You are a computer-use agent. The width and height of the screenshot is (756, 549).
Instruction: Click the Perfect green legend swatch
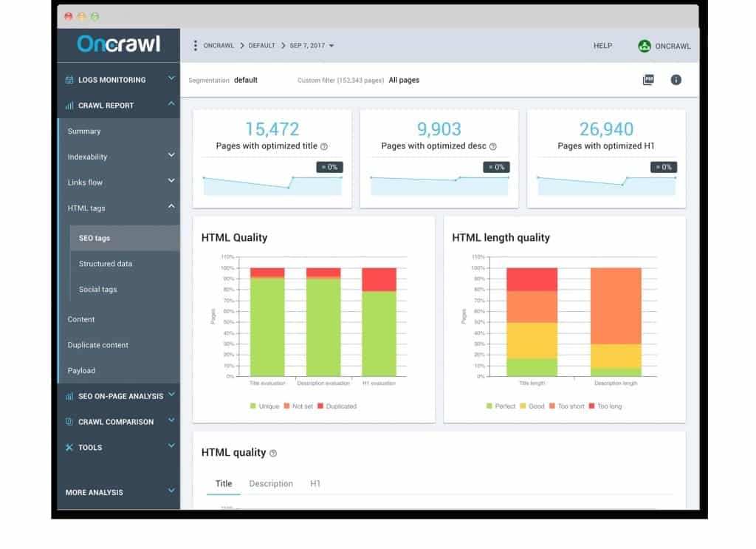(489, 406)
